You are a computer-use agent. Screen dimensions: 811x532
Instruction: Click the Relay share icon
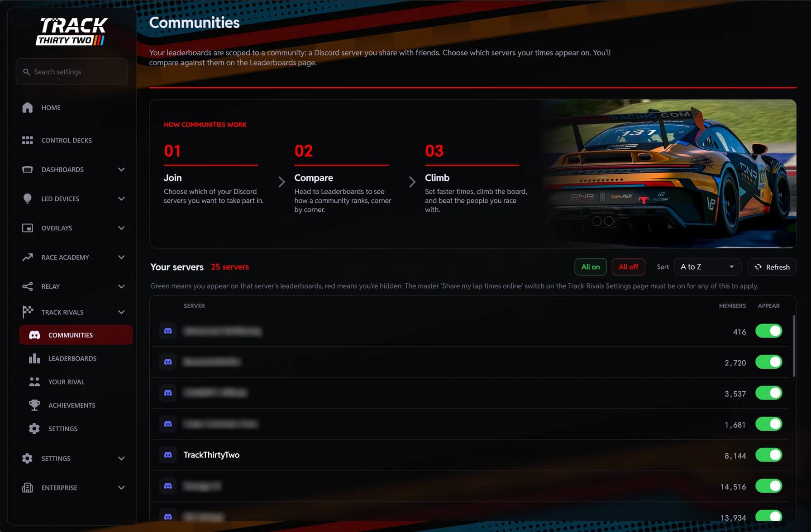pyautogui.click(x=28, y=286)
